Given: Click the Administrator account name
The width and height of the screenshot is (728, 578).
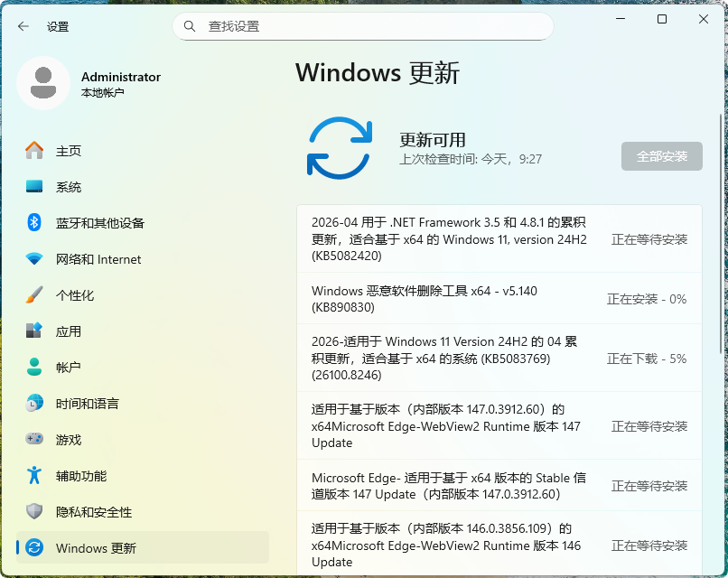Looking at the screenshot, I should pyautogui.click(x=121, y=77).
